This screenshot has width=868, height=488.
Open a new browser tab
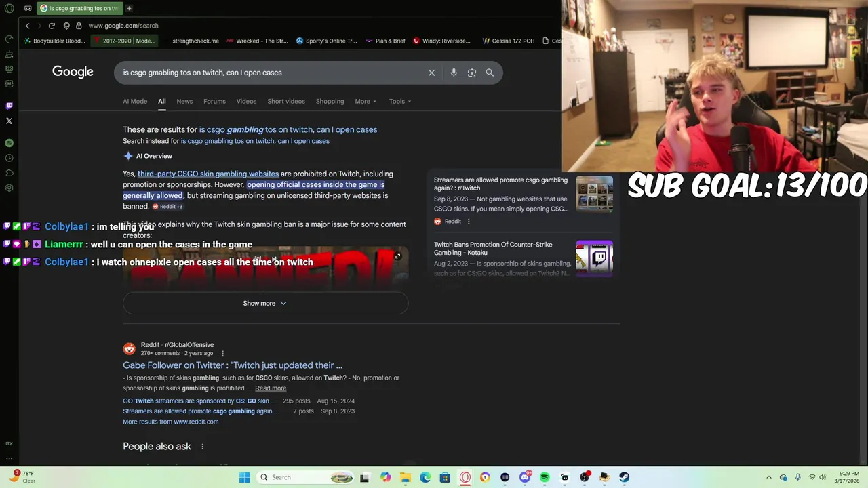click(x=129, y=8)
